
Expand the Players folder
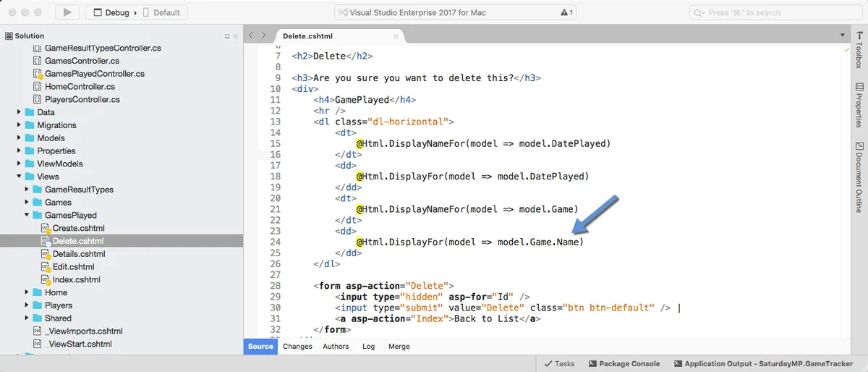[x=27, y=305]
